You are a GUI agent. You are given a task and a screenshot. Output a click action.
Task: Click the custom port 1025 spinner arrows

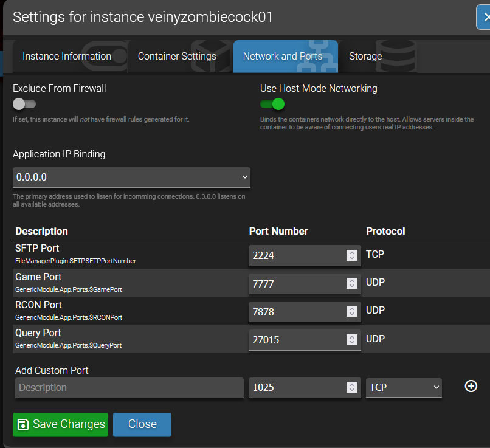point(351,387)
